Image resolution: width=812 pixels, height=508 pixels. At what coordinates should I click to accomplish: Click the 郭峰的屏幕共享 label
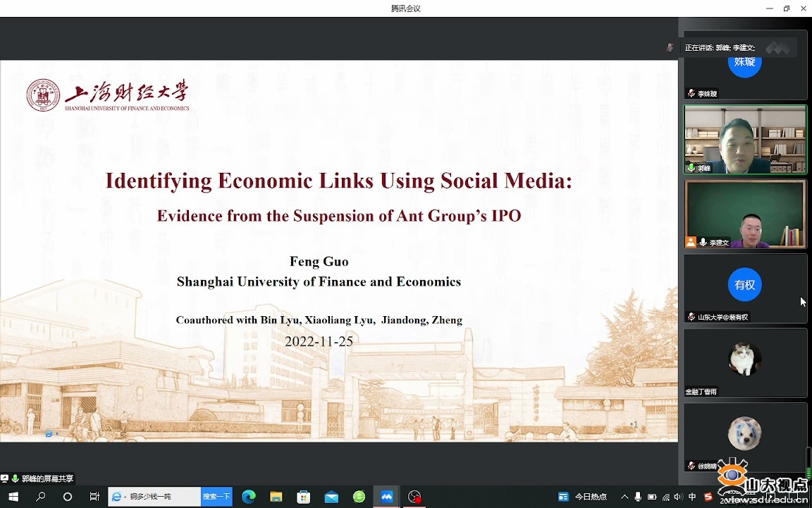(48, 478)
